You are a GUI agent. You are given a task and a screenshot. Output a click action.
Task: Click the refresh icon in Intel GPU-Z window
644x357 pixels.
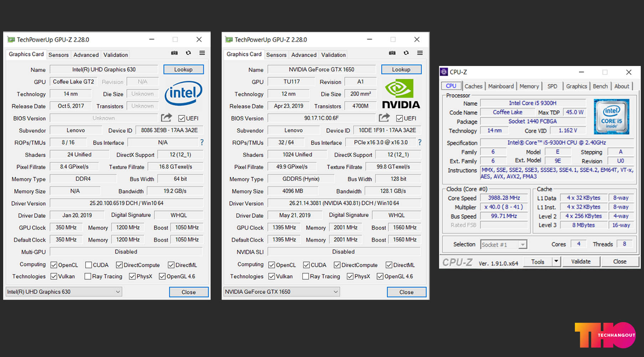pos(188,53)
